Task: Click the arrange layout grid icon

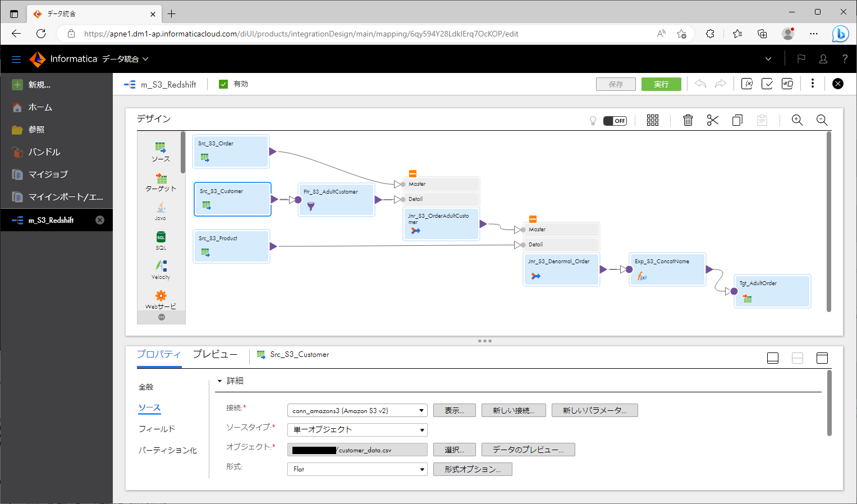Action: tap(652, 120)
